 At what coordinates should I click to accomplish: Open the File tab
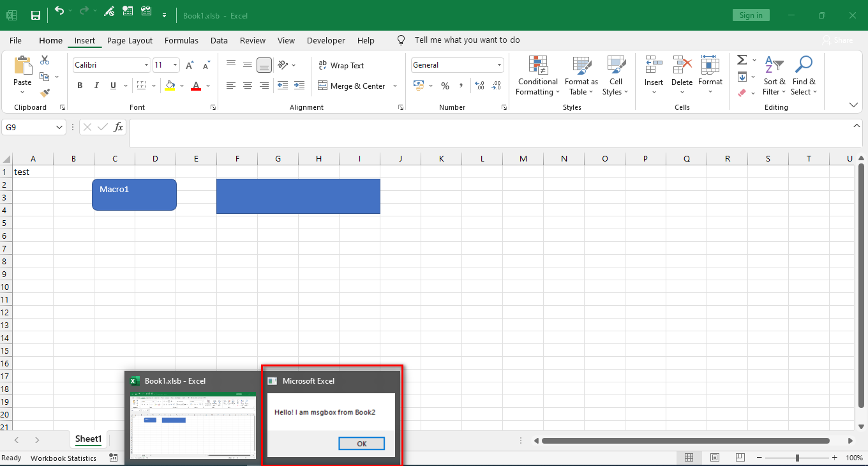15,40
